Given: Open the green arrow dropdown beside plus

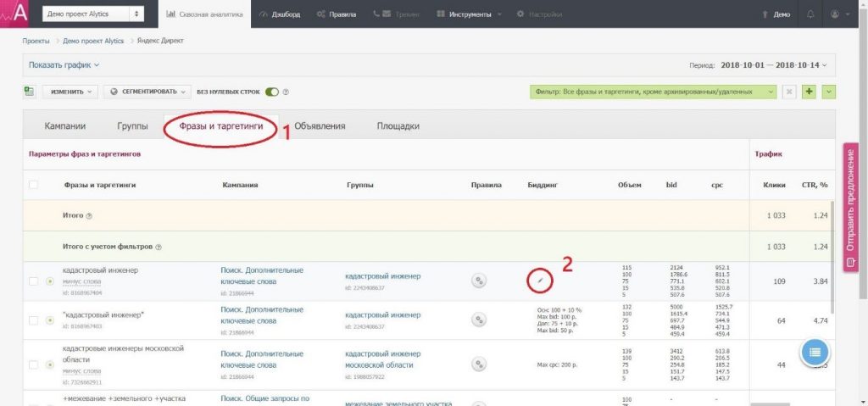Looking at the screenshot, I should point(829,92).
